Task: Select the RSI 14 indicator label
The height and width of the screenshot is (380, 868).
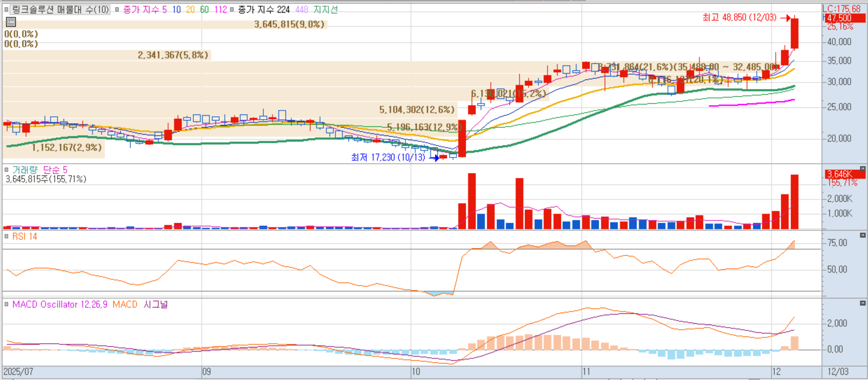Action: coord(25,237)
